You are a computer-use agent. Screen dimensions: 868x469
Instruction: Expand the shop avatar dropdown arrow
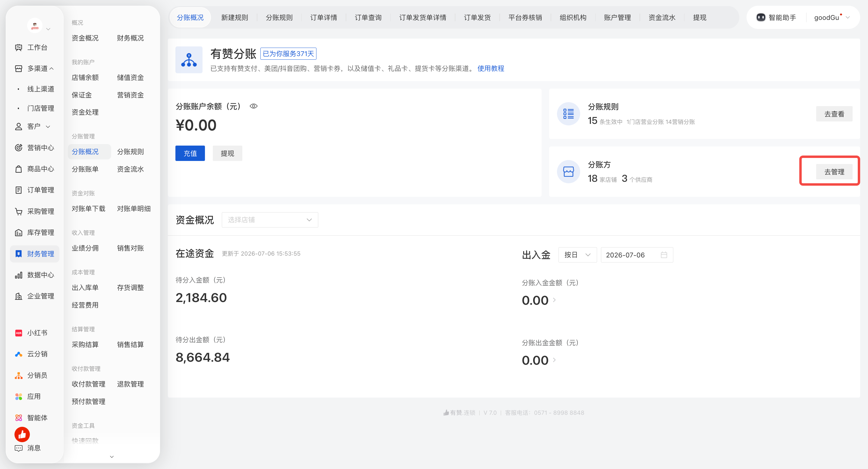(48, 29)
